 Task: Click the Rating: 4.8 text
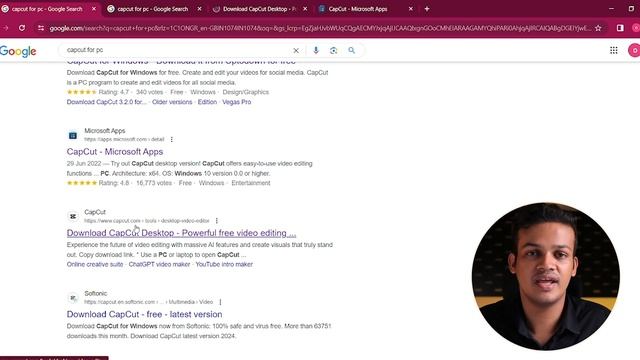point(114,183)
